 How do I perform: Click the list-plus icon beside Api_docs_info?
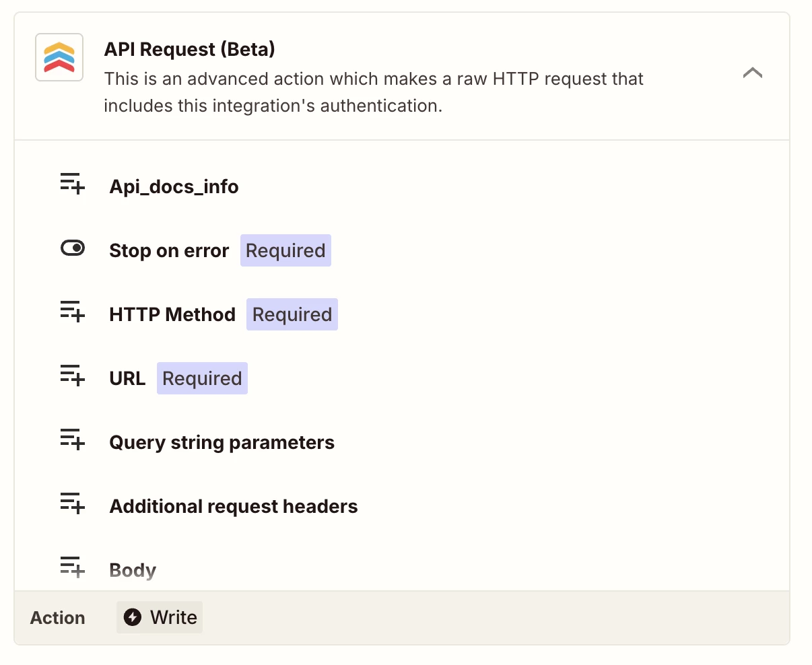(73, 184)
